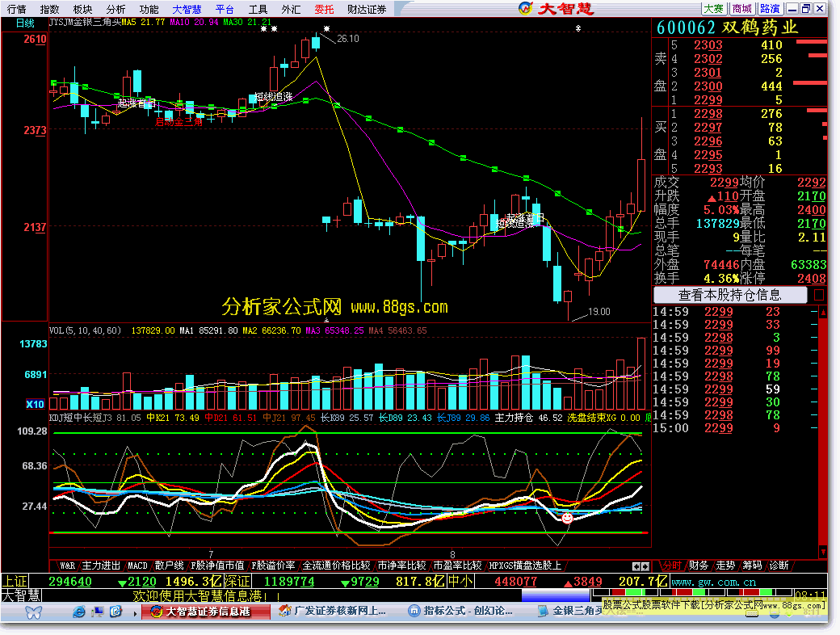Select the 全流通价格比较 tab

point(337,566)
